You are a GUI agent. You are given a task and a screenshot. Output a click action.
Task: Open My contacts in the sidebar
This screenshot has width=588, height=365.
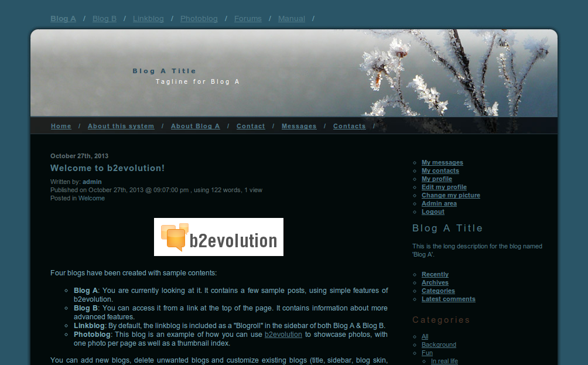pyautogui.click(x=440, y=170)
